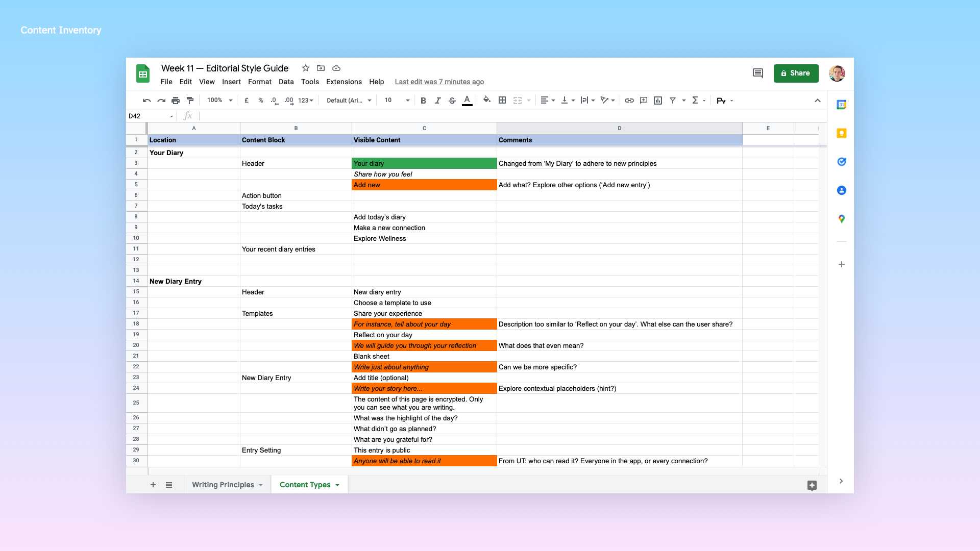Open Google Keep in side panel
Viewport: 980px width, 551px height.
point(842,133)
